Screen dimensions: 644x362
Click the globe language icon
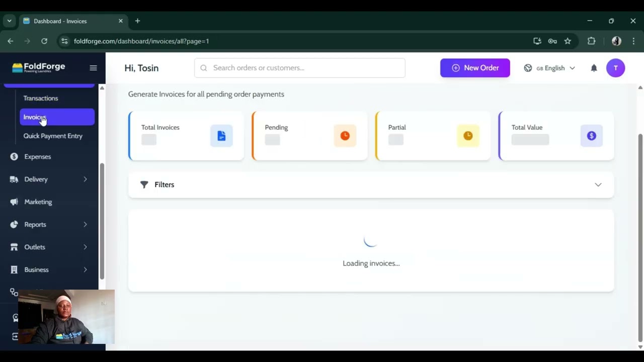(528, 68)
